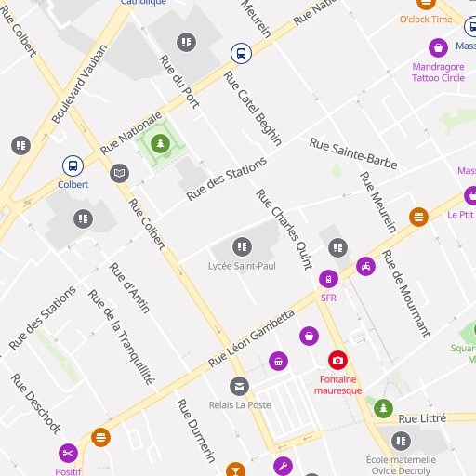
Task: Click the Fontaine mauresque label
Action: [337, 385]
